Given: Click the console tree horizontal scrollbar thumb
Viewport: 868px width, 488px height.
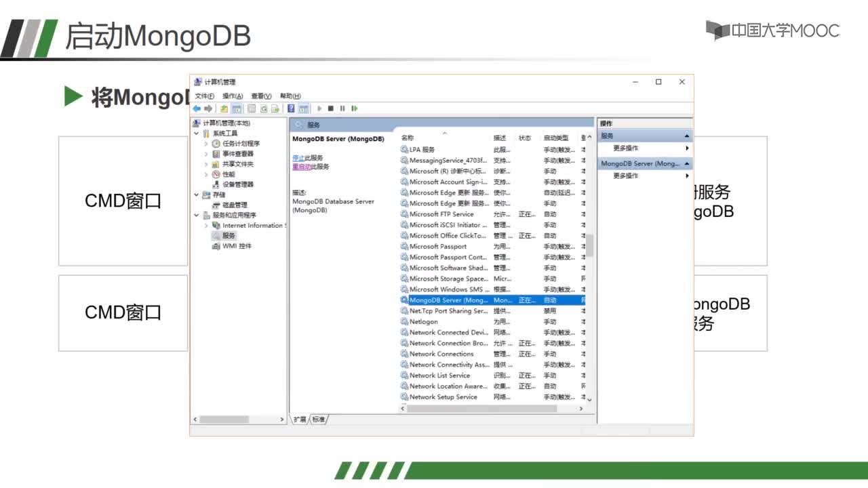Looking at the screenshot, I should click(x=224, y=420).
